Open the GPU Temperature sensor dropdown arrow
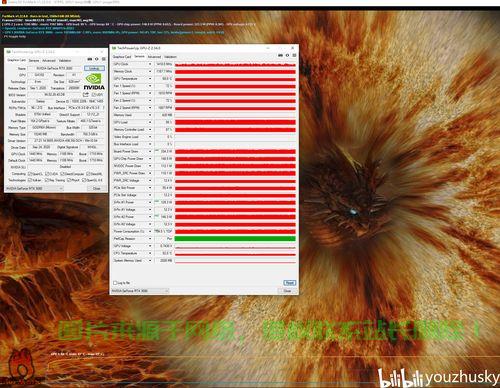500x388 pixels. coord(150,79)
